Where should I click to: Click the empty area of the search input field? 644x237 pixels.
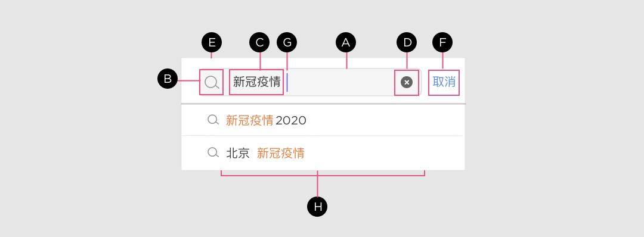tap(341, 82)
